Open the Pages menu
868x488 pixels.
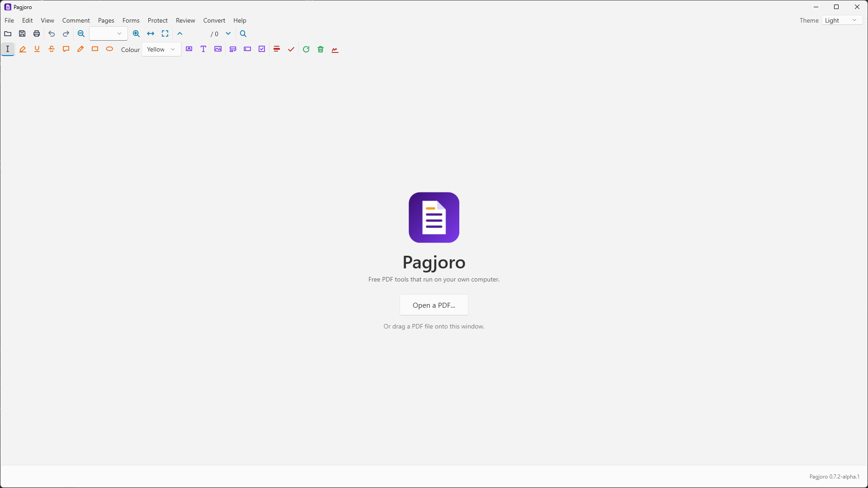[106, 20]
